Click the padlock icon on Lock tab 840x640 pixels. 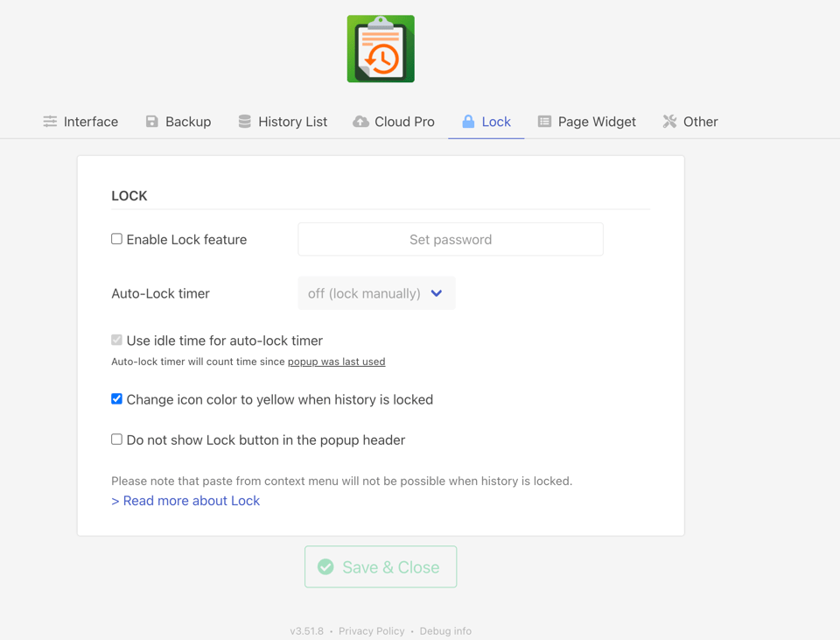click(x=468, y=122)
